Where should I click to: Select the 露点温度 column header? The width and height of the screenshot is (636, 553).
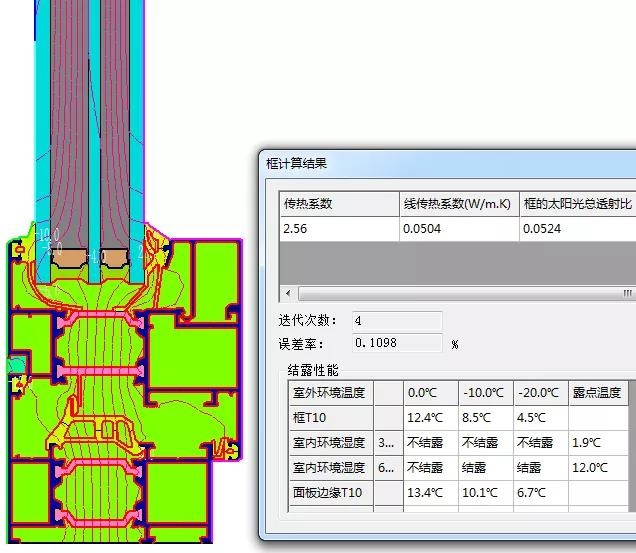(598, 393)
